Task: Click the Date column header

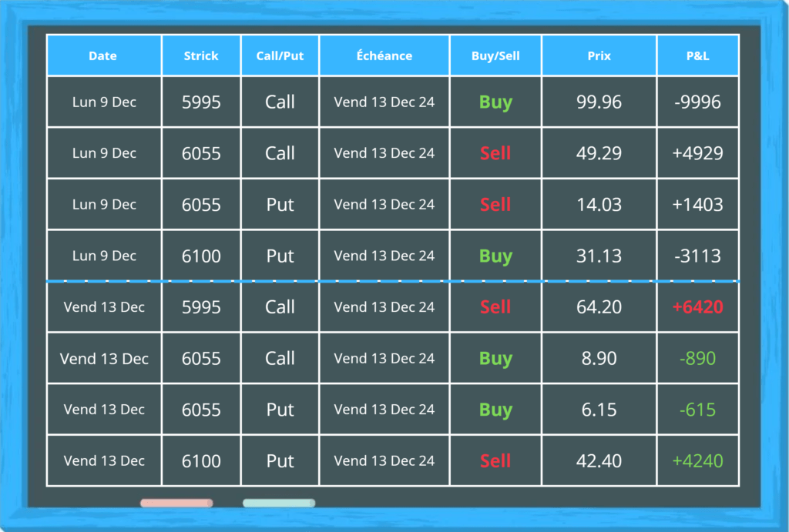Action: (x=103, y=55)
